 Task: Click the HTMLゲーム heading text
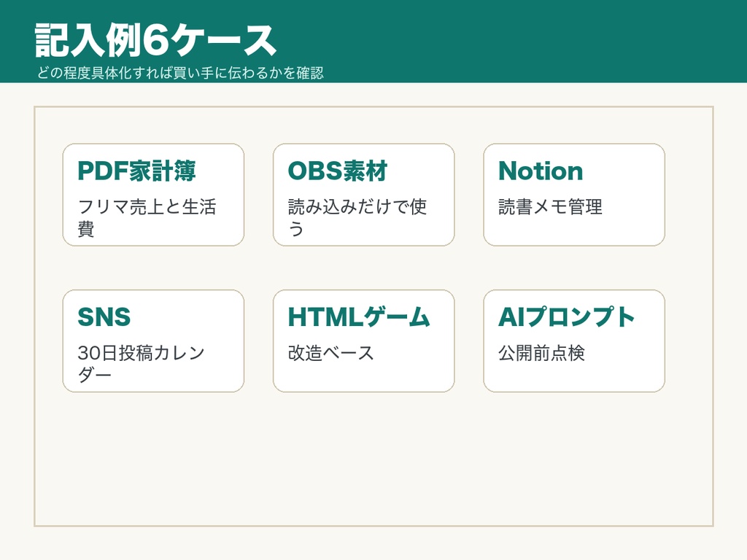(x=359, y=317)
